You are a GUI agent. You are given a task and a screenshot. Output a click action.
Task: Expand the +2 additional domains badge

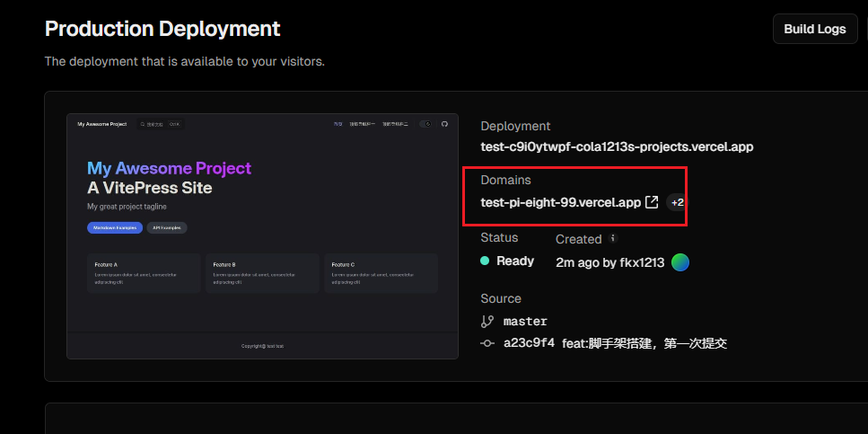[677, 203]
